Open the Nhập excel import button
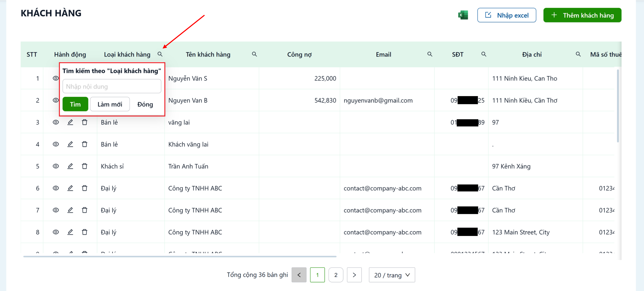This screenshot has width=644, height=291. (507, 15)
